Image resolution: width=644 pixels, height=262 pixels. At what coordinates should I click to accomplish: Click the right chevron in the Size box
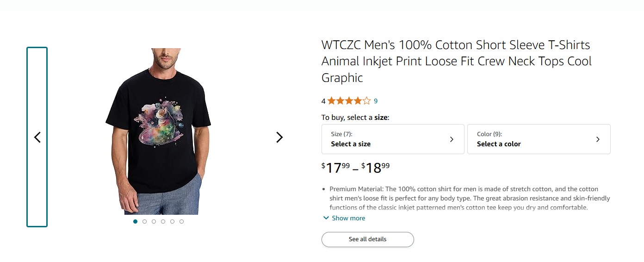pos(452,139)
